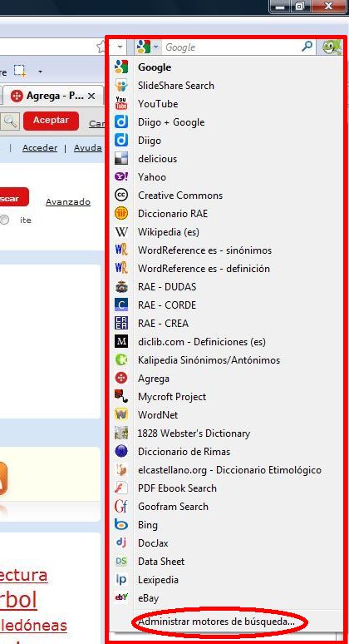Switch to the Agrega tab
The height and width of the screenshot is (644, 349).
[53, 97]
